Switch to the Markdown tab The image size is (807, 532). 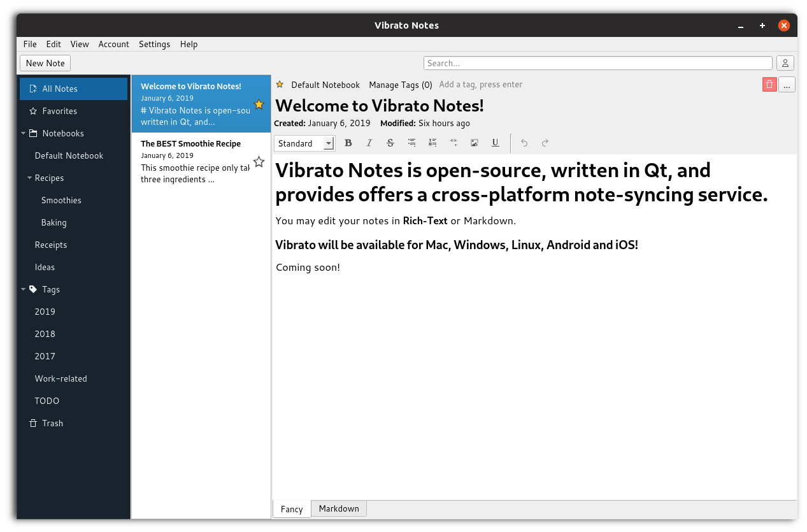coord(339,508)
